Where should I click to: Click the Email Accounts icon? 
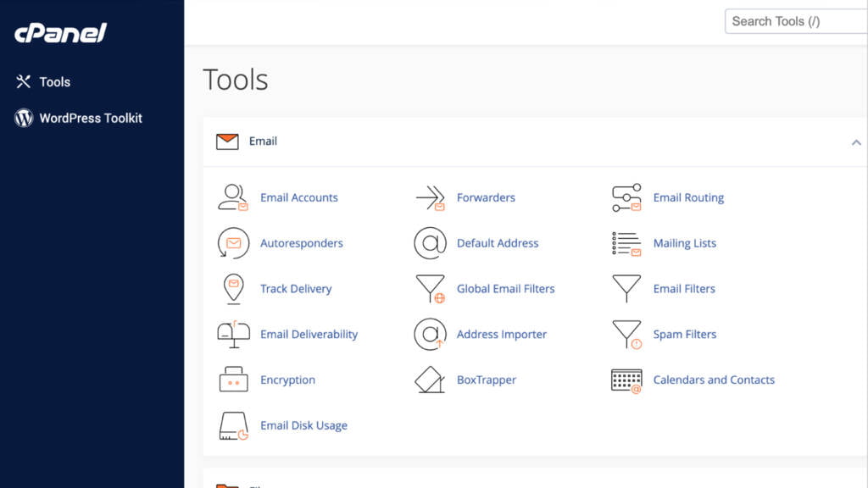pyautogui.click(x=232, y=197)
